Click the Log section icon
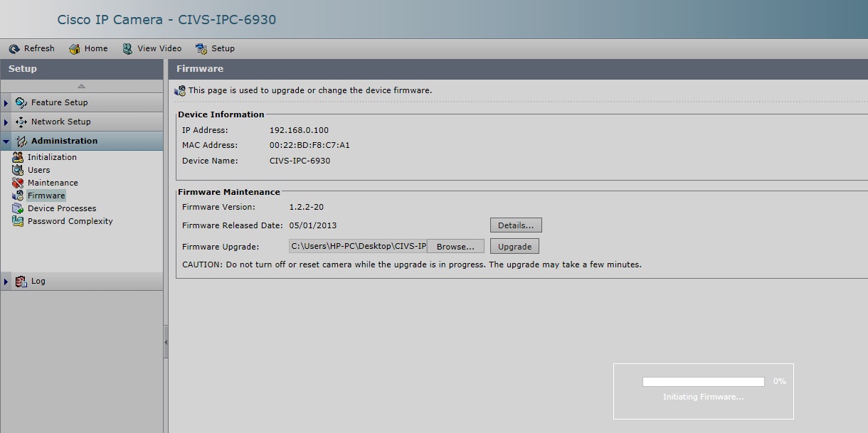The width and height of the screenshot is (868, 433). 21,282
